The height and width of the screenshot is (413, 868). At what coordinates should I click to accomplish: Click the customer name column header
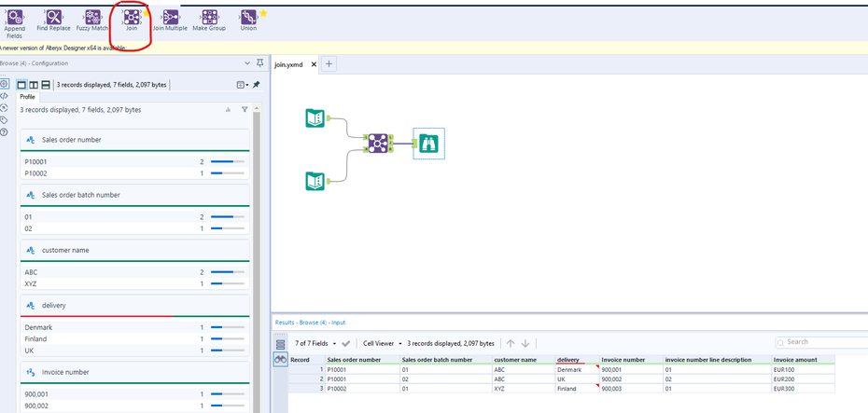523,360
